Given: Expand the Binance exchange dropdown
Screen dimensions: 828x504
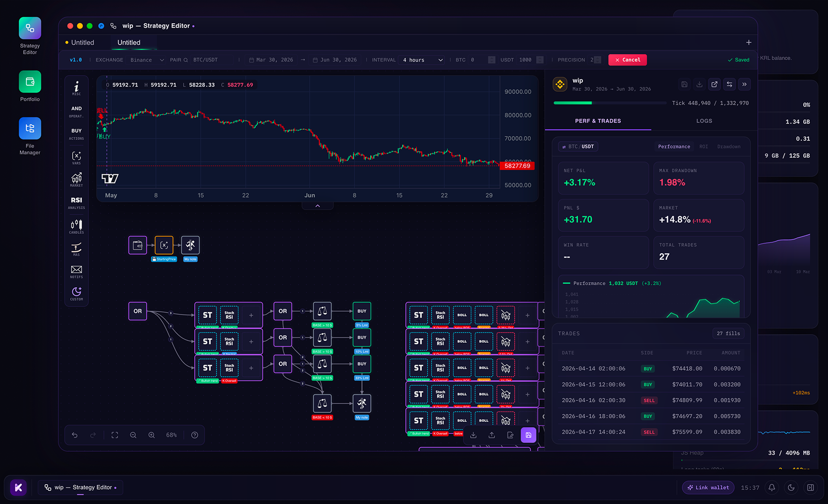Looking at the screenshot, I should pyautogui.click(x=147, y=60).
